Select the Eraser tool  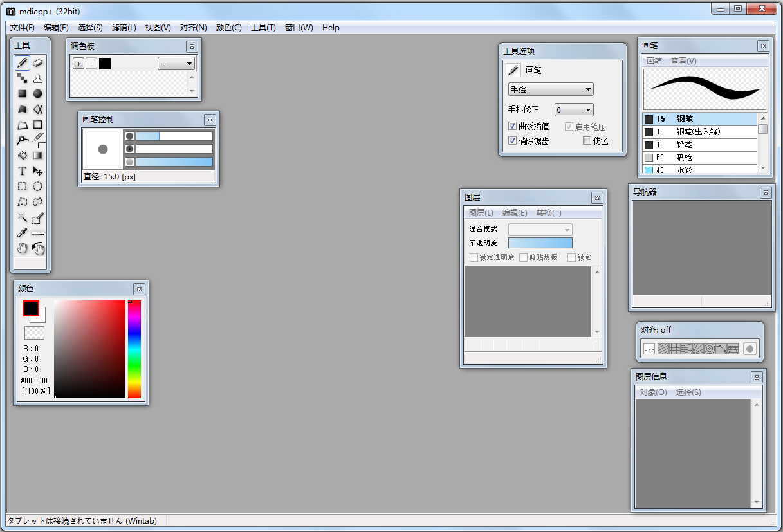click(x=38, y=63)
